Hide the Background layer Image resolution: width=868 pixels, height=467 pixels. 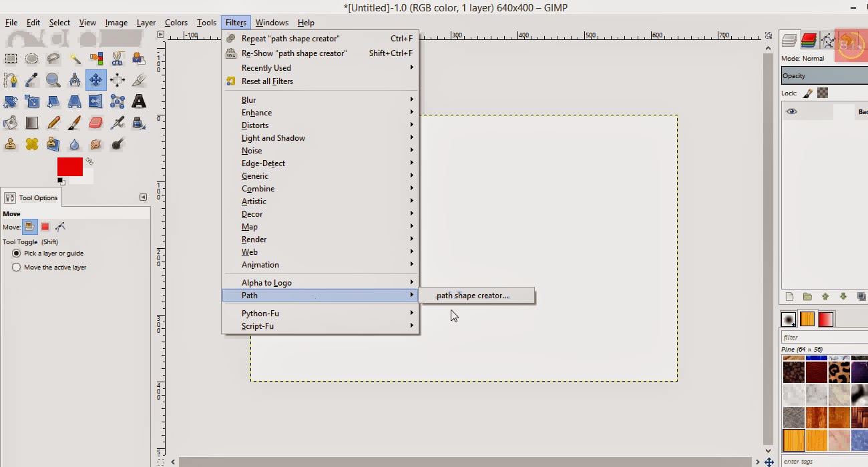coord(791,111)
